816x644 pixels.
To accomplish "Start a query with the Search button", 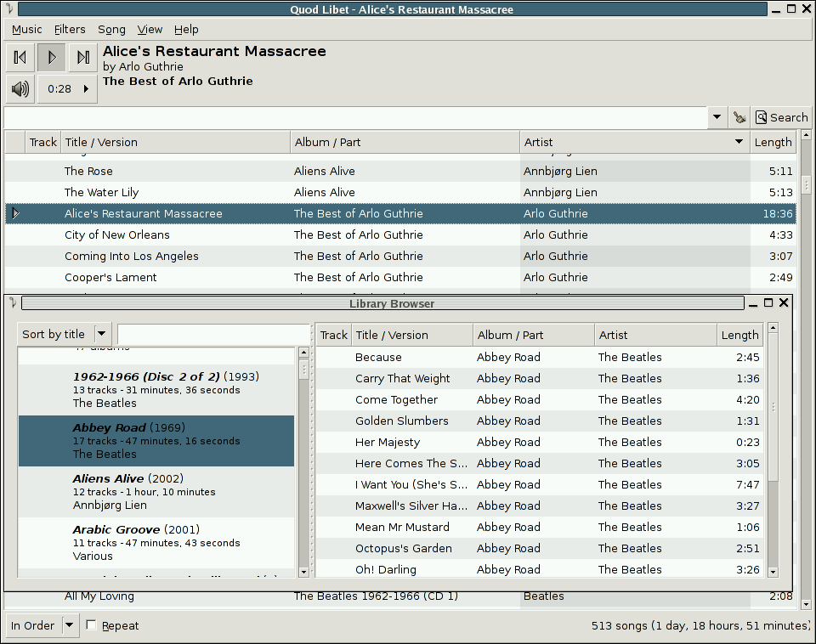I will (x=780, y=117).
